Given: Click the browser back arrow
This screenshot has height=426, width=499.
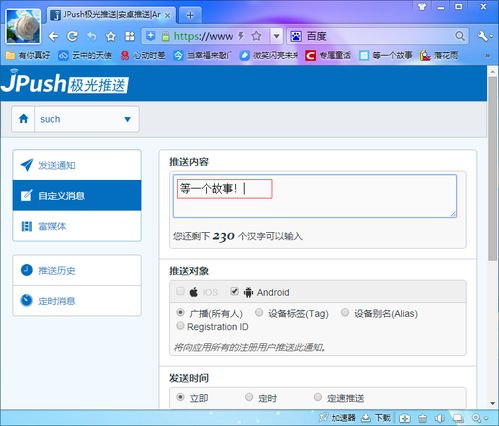Looking at the screenshot, I should click(53, 36).
